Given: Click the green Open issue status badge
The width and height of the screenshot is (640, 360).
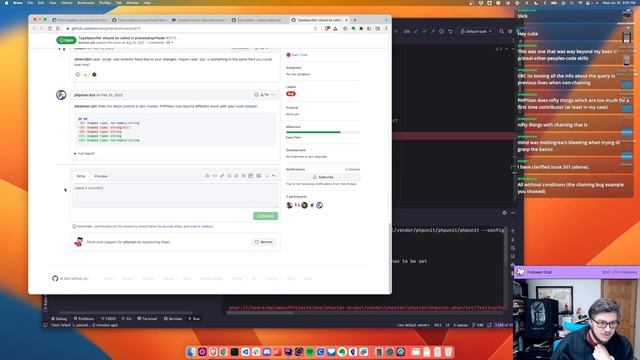Looking at the screenshot, I should pos(66,40).
